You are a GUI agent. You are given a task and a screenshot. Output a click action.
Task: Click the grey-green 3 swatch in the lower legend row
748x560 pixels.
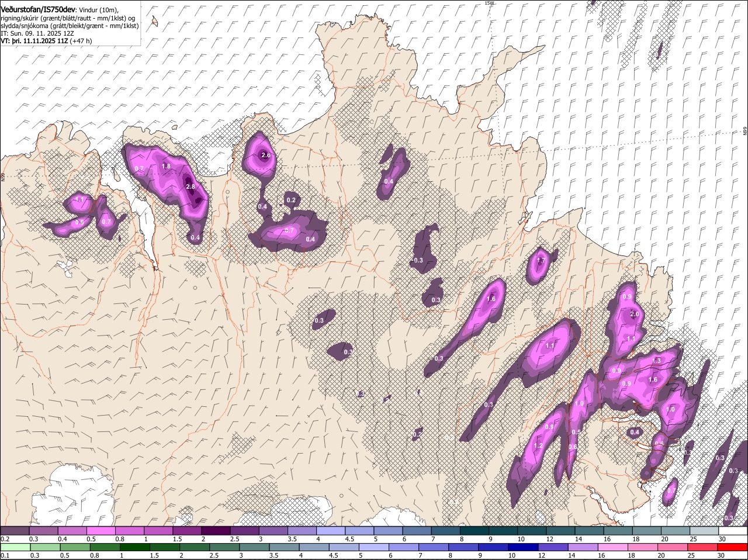255,547
